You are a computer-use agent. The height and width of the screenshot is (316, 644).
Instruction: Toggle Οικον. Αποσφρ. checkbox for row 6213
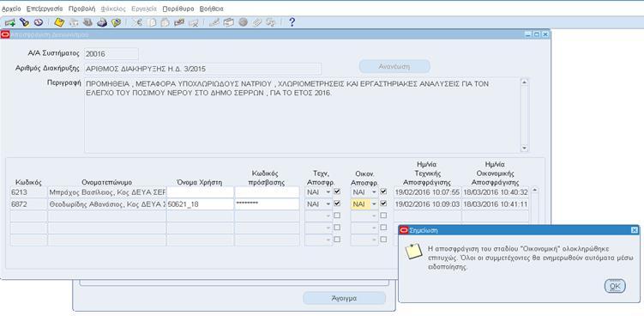tap(383, 191)
